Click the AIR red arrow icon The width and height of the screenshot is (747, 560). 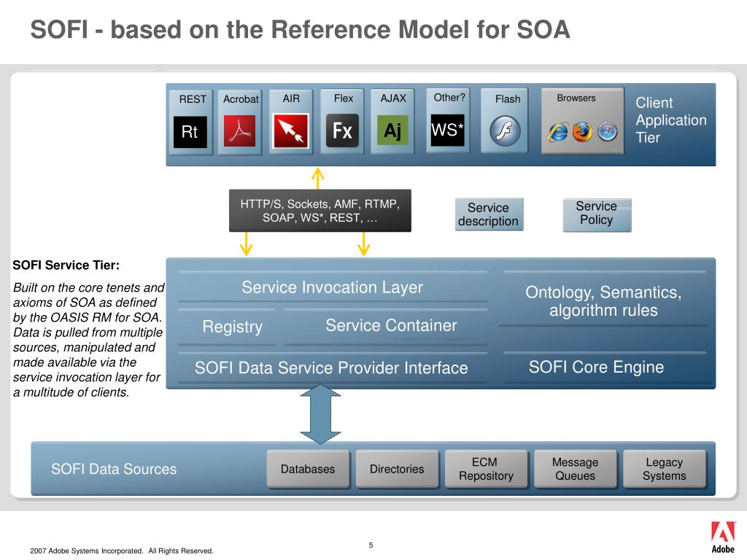click(x=290, y=131)
